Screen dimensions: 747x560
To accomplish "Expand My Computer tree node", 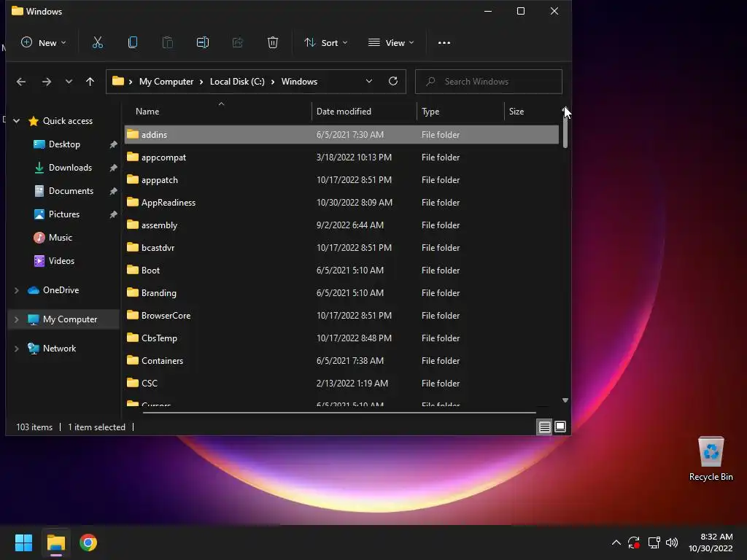I will click(x=17, y=319).
